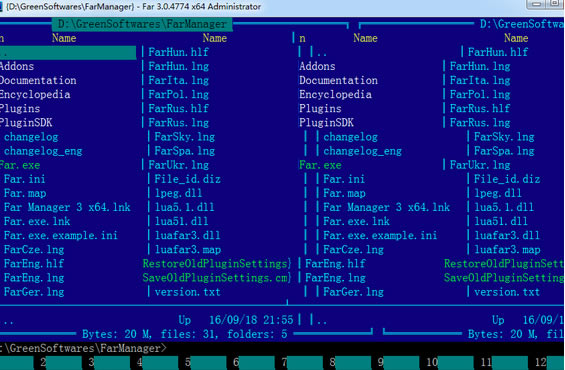This screenshot has height=370, width=565.
Task: Choose FarGer.lng in the right panel
Action: (353, 292)
